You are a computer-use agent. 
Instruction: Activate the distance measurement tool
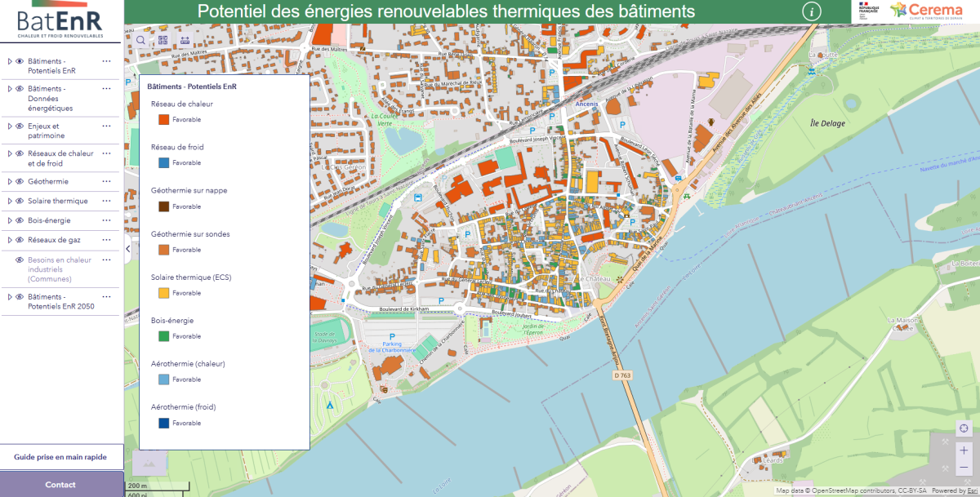(185, 40)
